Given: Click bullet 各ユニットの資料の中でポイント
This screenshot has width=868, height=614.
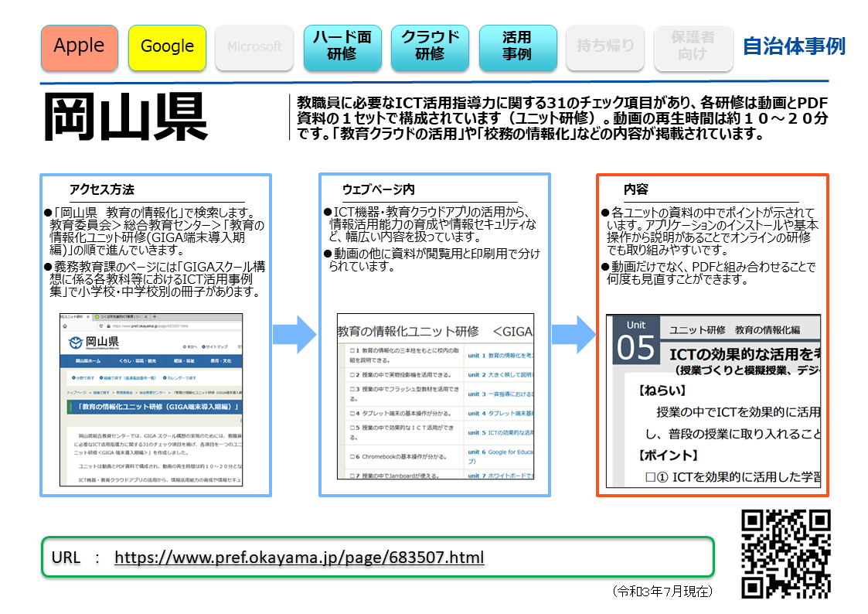Looking at the screenshot, I should 710,231.
